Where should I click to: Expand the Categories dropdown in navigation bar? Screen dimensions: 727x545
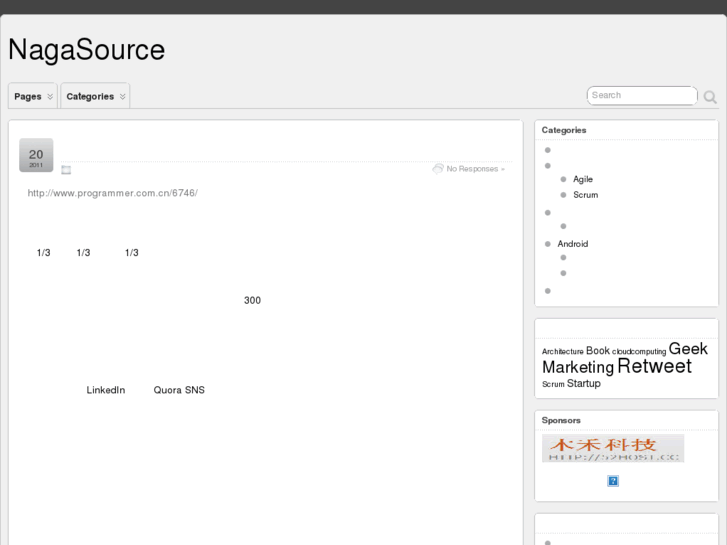click(x=96, y=96)
